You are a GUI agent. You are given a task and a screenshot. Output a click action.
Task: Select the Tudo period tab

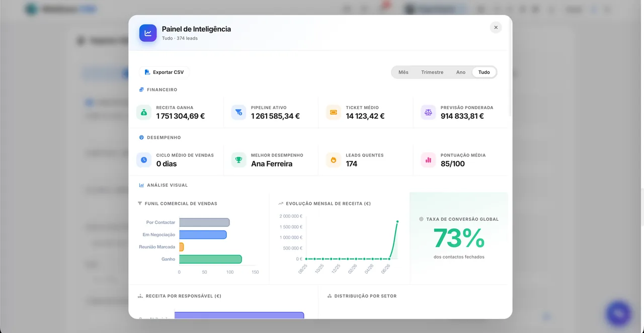coord(484,72)
